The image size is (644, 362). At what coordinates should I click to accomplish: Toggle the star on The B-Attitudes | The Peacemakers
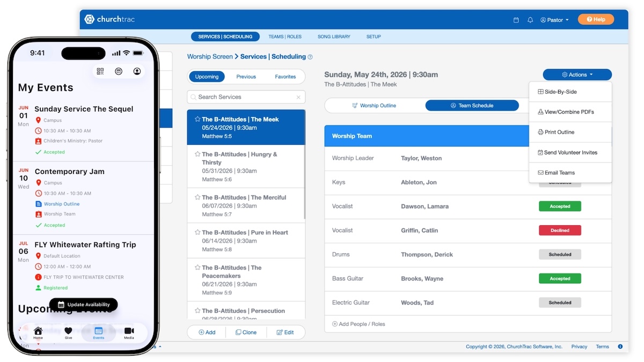[197, 267]
